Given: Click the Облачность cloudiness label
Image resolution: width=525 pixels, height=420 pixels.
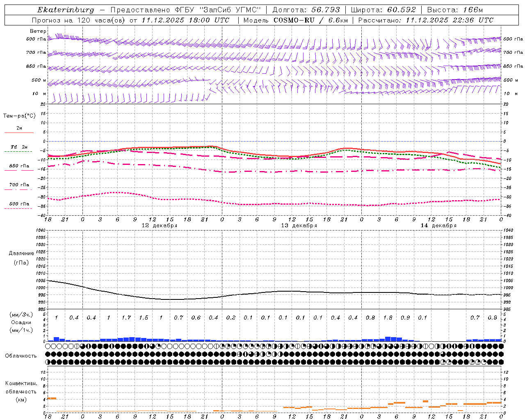Looking at the screenshot, I should (x=21, y=356).
